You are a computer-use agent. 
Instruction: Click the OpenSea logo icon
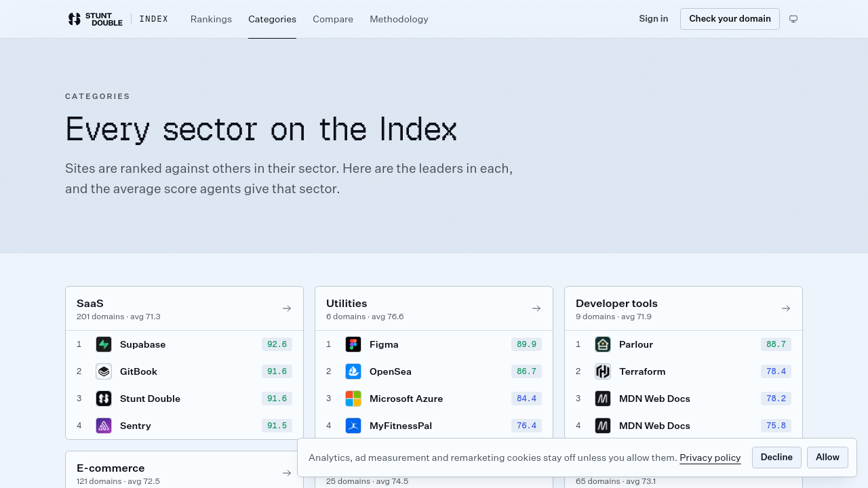pos(353,371)
